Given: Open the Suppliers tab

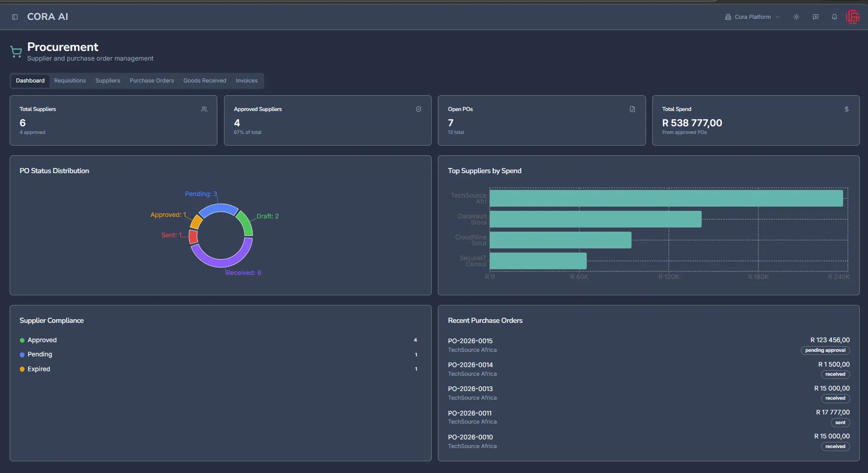Looking at the screenshot, I should tap(107, 80).
